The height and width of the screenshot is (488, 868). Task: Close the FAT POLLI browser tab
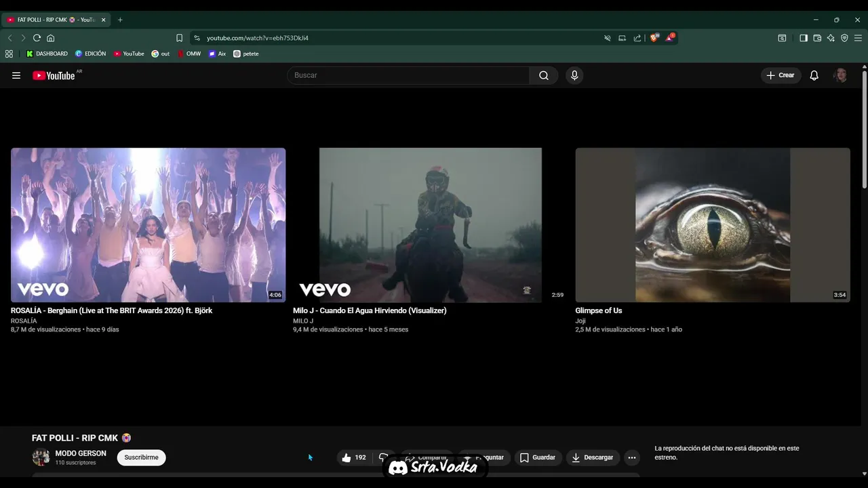point(104,20)
